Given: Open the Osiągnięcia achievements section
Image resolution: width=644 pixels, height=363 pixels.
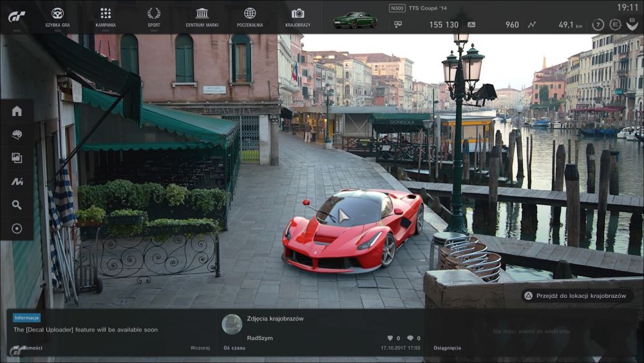Looking at the screenshot, I should tap(448, 348).
